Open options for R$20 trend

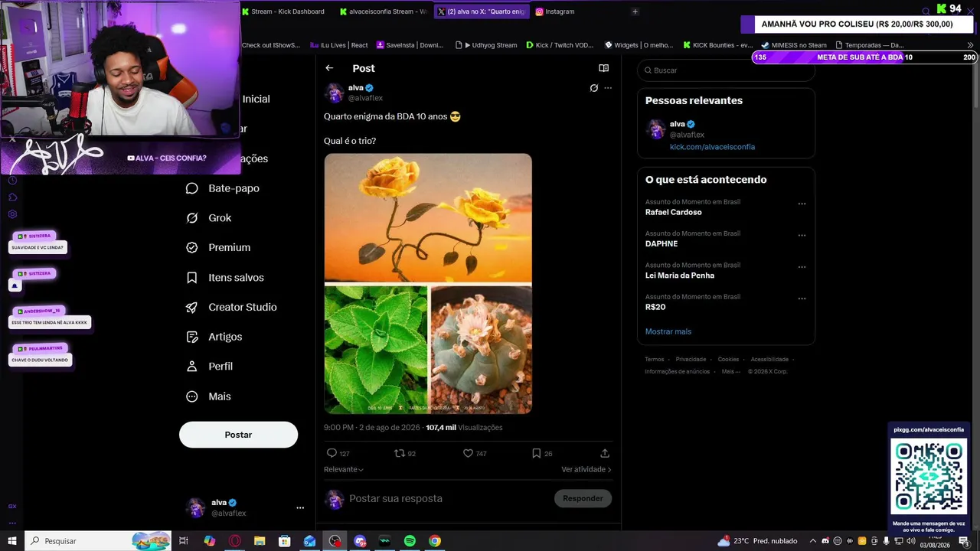coord(802,298)
